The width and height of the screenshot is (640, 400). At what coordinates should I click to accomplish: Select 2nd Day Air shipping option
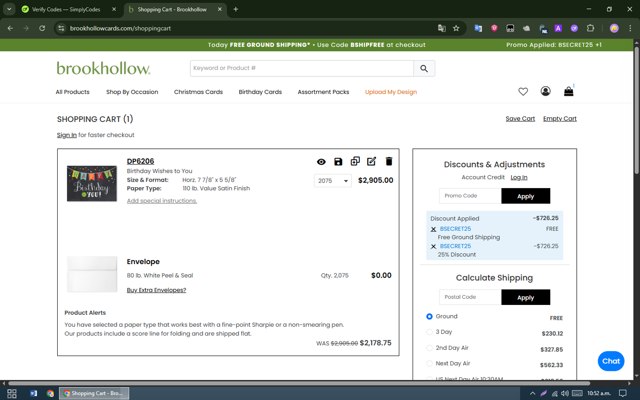pos(429,348)
